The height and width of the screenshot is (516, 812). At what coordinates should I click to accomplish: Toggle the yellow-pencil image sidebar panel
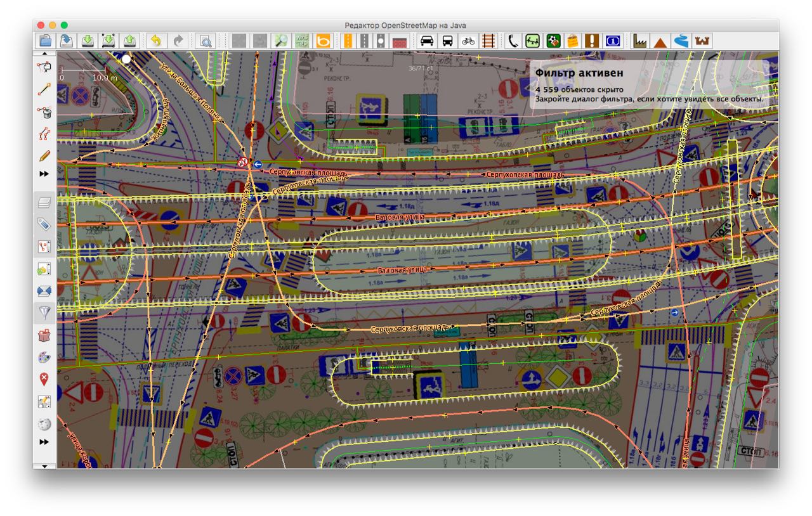(x=44, y=402)
